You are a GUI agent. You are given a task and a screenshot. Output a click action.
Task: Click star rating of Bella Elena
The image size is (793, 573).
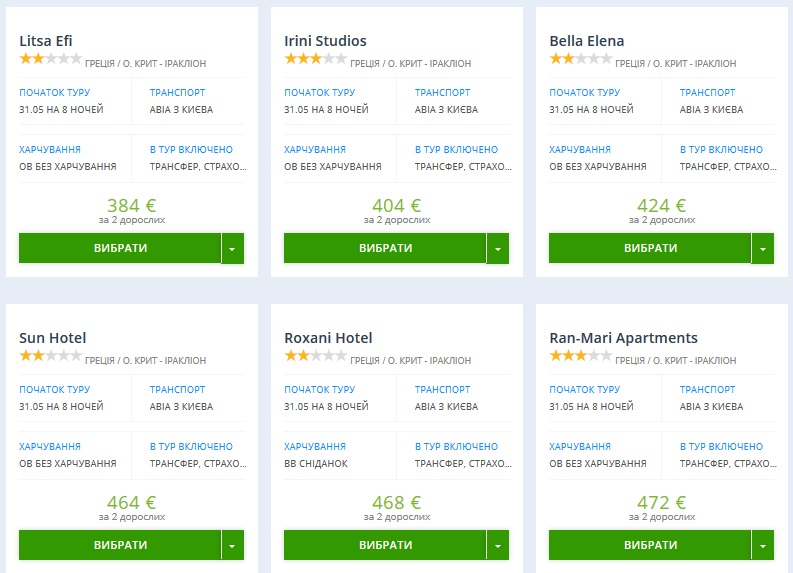click(x=580, y=59)
